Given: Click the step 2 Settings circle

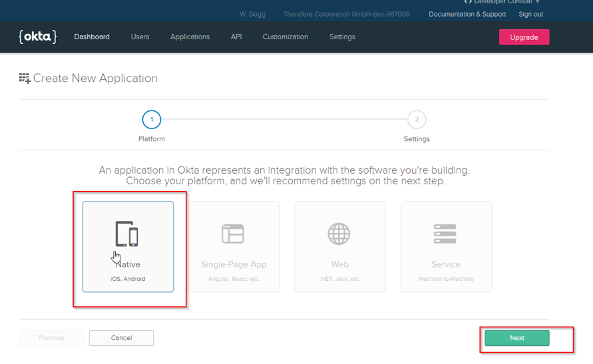Looking at the screenshot, I should [417, 120].
